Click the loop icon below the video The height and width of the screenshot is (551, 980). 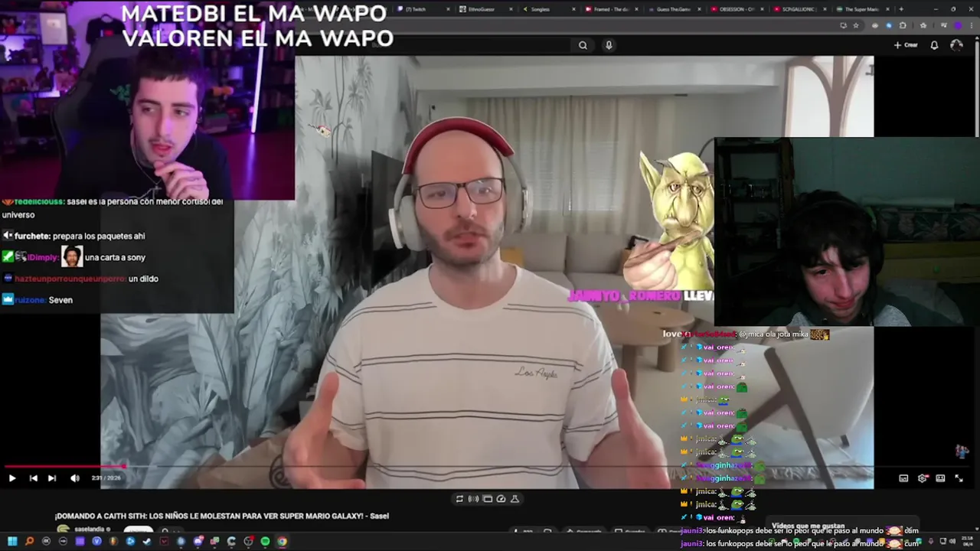pyautogui.click(x=459, y=499)
